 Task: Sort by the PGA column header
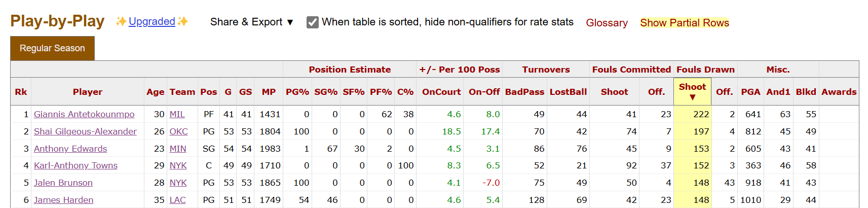[750, 92]
